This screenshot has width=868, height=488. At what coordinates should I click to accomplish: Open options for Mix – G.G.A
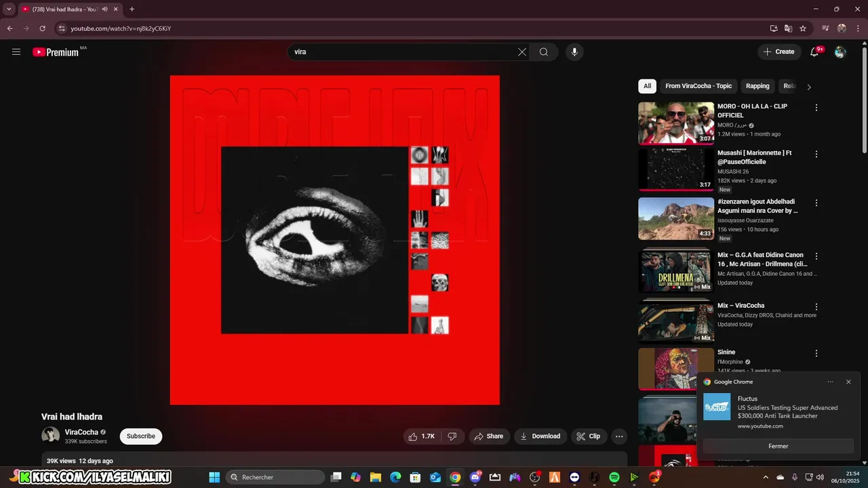pyautogui.click(x=816, y=256)
